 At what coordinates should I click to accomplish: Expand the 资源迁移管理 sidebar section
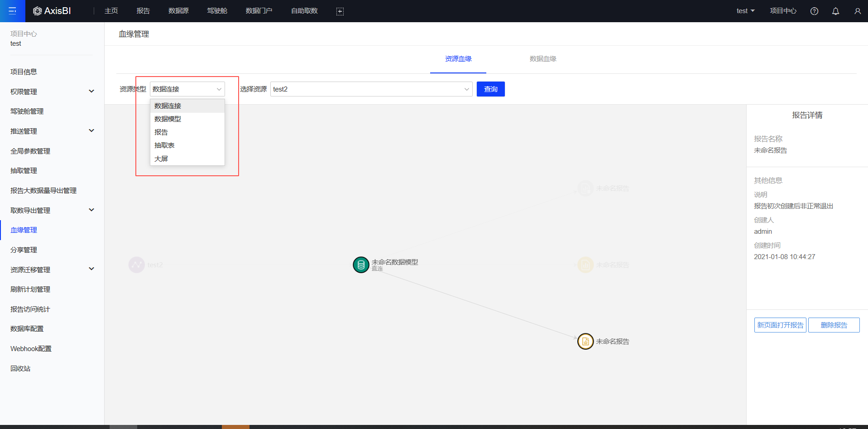coord(91,269)
